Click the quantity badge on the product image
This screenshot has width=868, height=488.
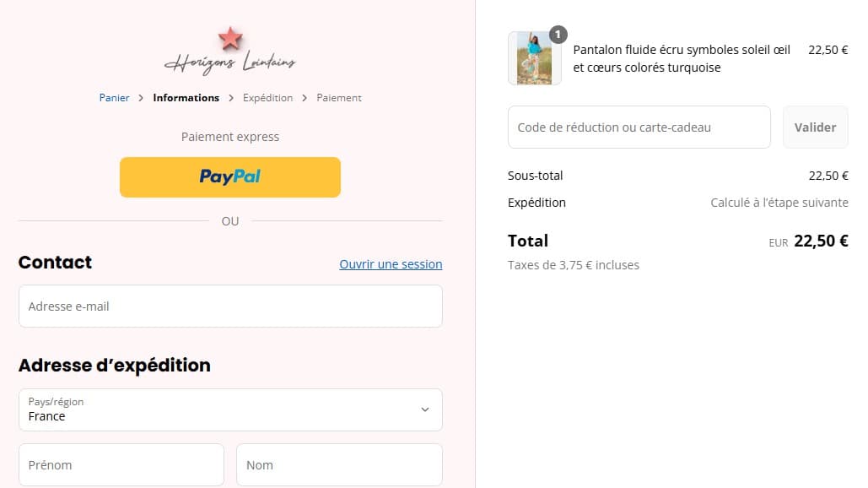click(558, 35)
